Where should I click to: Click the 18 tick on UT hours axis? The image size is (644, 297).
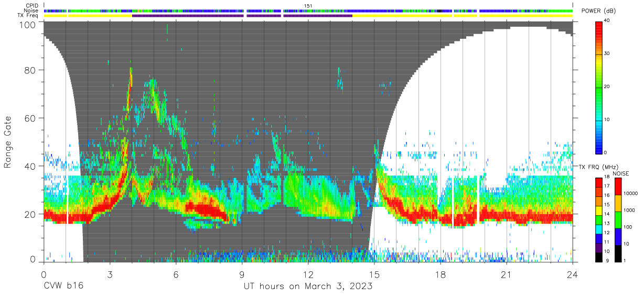[x=441, y=274]
